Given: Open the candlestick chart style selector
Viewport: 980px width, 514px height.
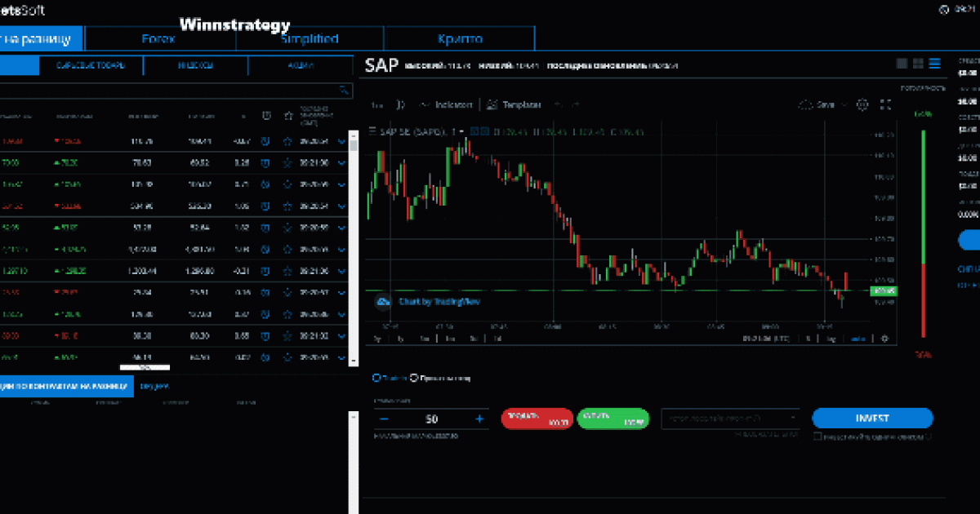Looking at the screenshot, I should click(x=400, y=104).
